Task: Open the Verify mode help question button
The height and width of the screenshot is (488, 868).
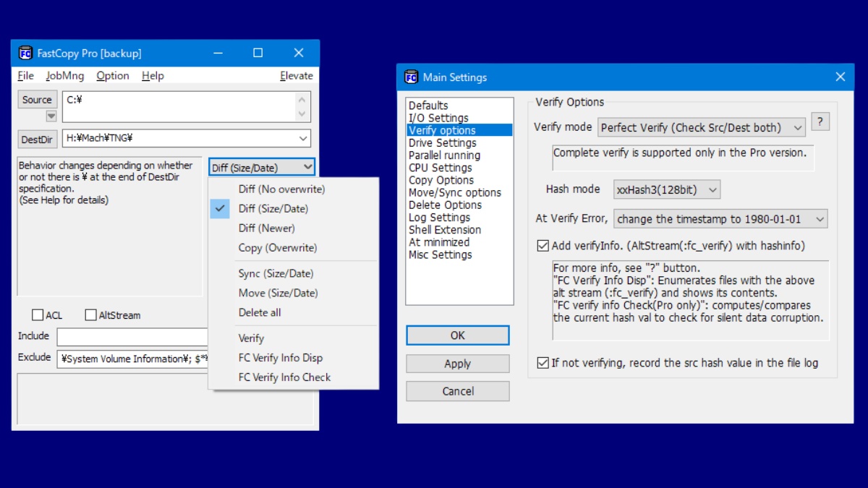Action: [820, 121]
